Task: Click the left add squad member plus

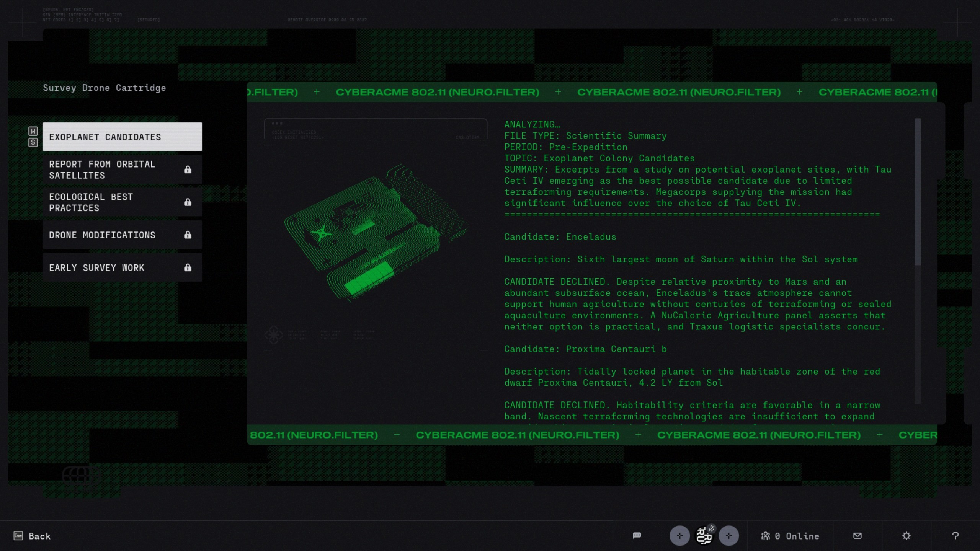Action: 679,536
